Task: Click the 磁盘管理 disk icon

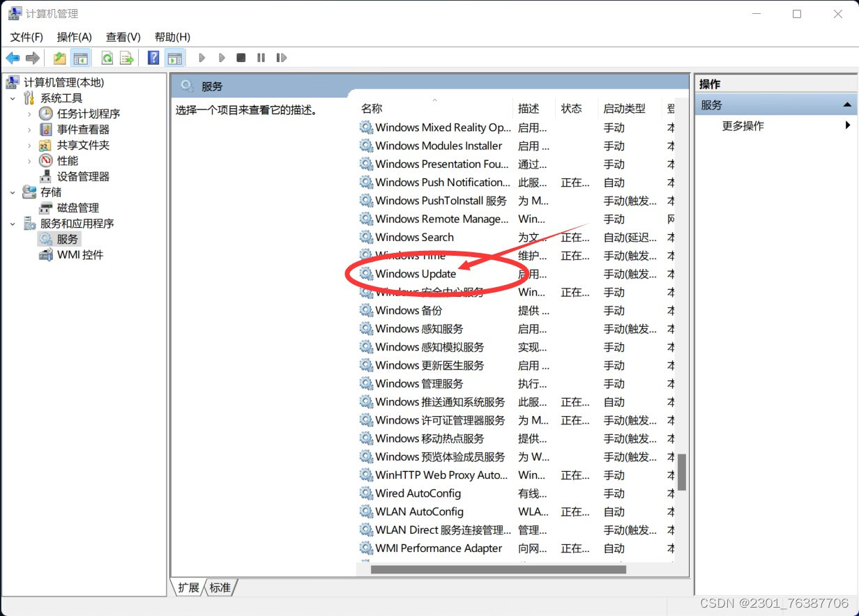Action: point(46,208)
